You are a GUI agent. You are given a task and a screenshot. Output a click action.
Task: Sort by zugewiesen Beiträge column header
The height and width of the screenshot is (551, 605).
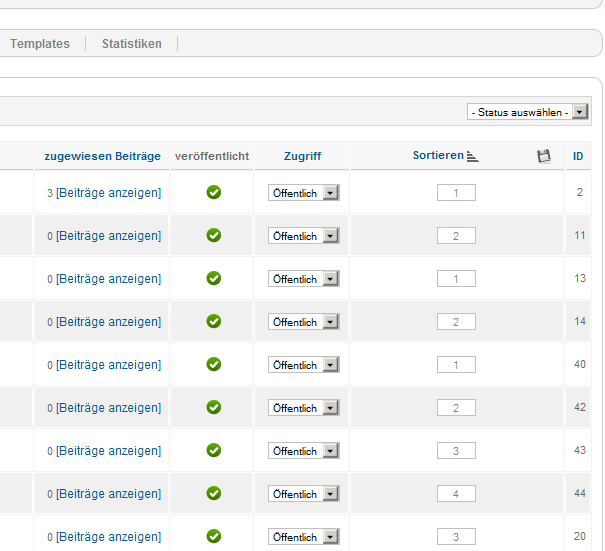coord(102,156)
